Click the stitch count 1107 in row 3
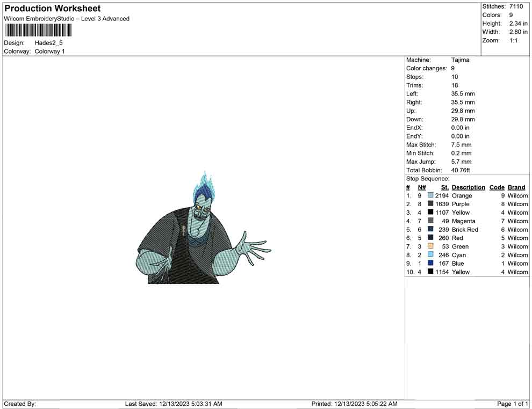 [442, 213]
